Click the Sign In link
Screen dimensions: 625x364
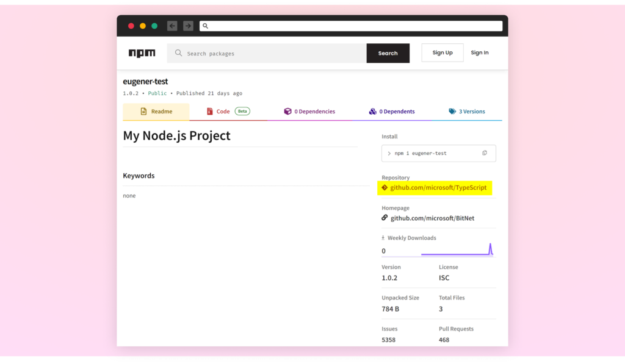[x=480, y=52]
